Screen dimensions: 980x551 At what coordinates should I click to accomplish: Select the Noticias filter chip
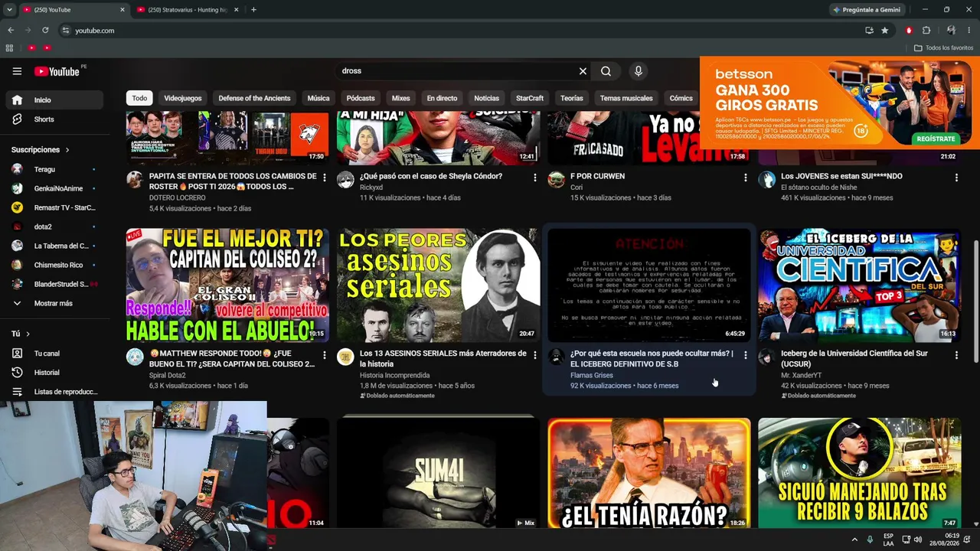tap(486, 98)
